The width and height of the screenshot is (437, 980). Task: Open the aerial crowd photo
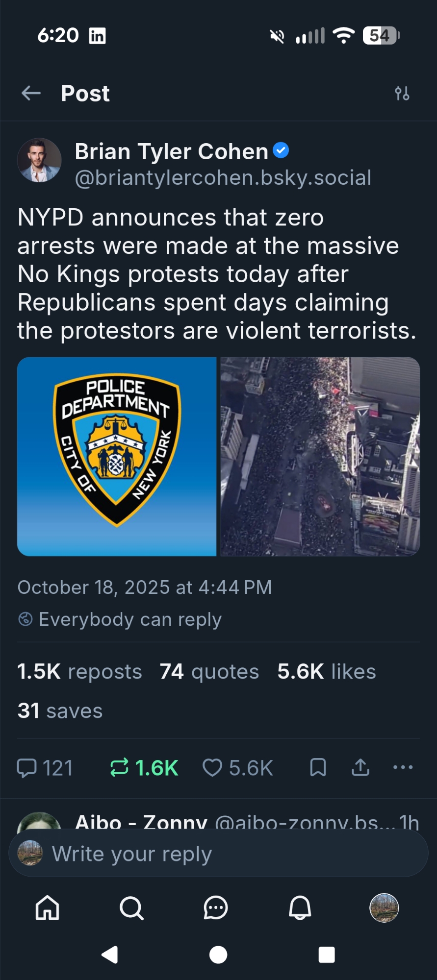pos(320,456)
